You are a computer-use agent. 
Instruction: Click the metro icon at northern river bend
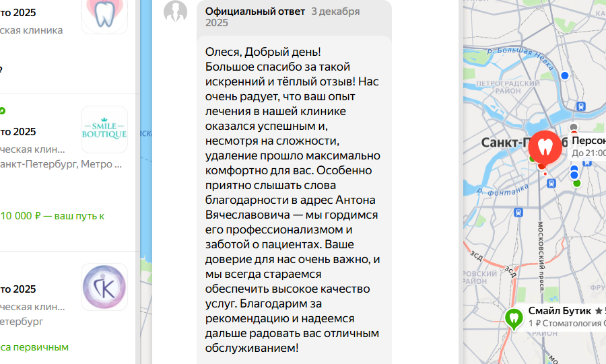pyautogui.click(x=581, y=106)
